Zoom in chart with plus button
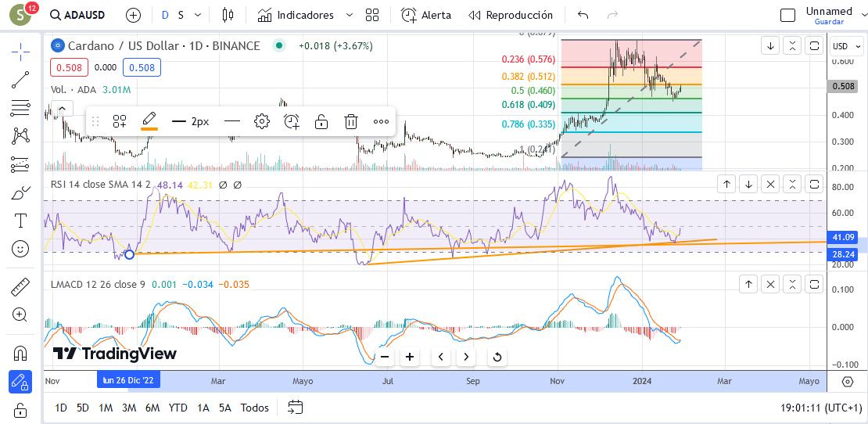The width and height of the screenshot is (868, 424). pos(410,357)
